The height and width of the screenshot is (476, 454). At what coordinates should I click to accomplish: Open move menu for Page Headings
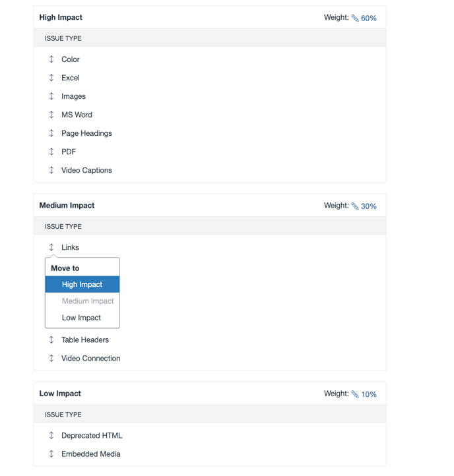point(51,133)
